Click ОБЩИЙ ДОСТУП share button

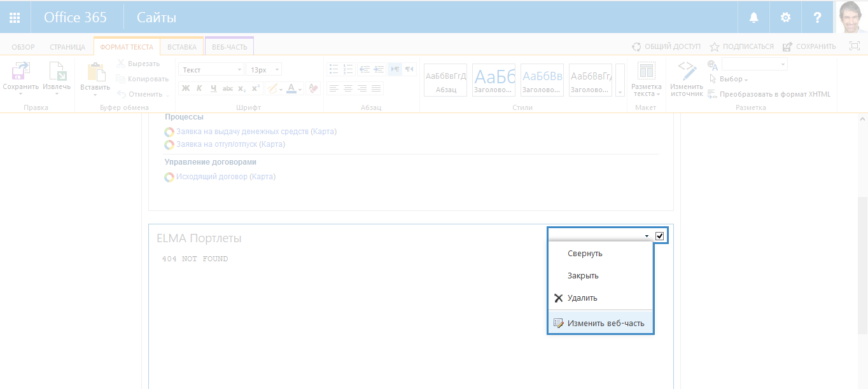point(666,46)
